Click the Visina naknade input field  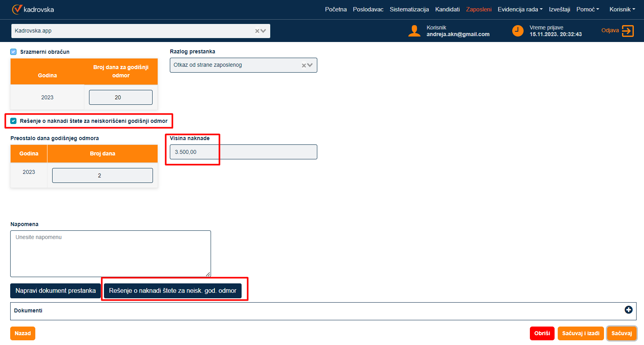243,152
